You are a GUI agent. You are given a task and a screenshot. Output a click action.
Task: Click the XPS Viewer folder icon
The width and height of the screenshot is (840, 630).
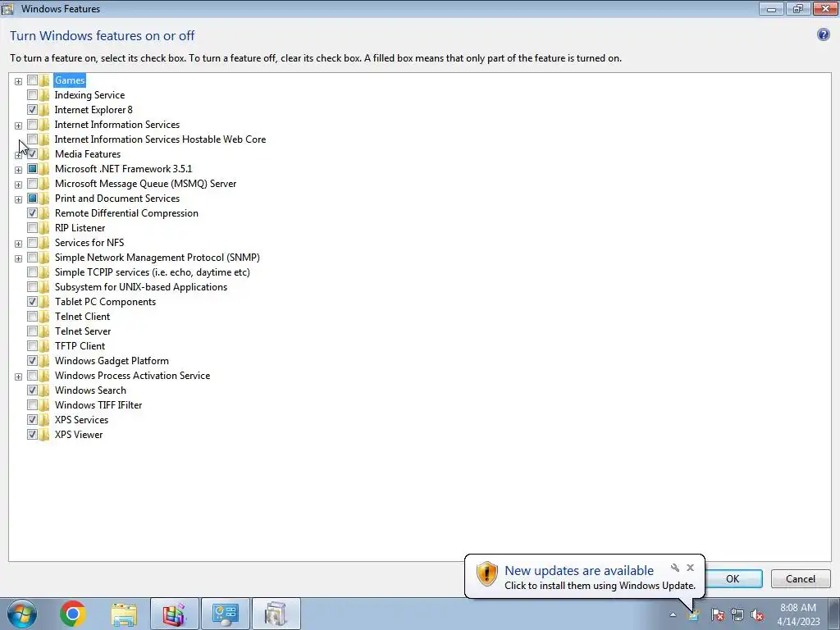(44, 435)
